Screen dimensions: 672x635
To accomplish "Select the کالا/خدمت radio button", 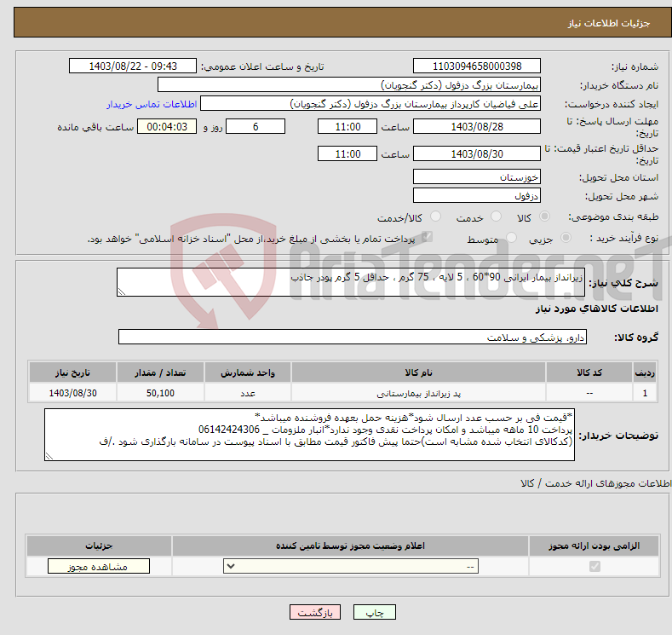I will 435,216.
